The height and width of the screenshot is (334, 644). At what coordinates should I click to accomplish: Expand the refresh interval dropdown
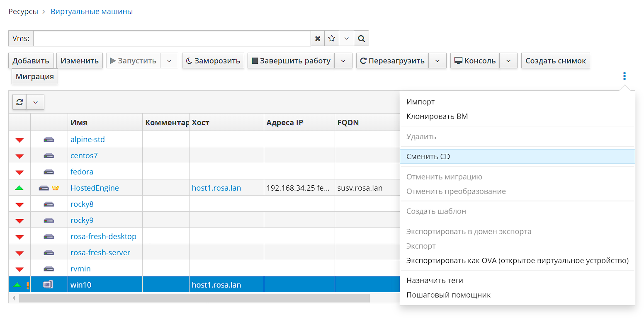click(x=35, y=102)
